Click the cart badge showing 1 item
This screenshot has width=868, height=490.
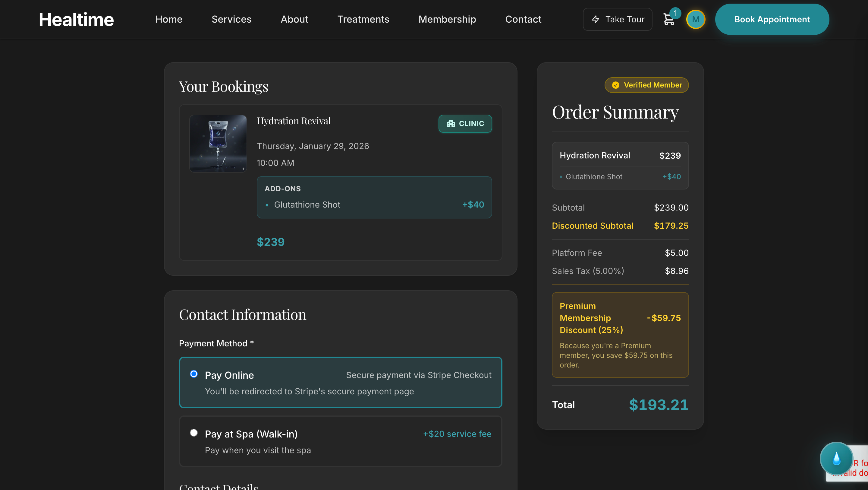click(x=675, y=13)
